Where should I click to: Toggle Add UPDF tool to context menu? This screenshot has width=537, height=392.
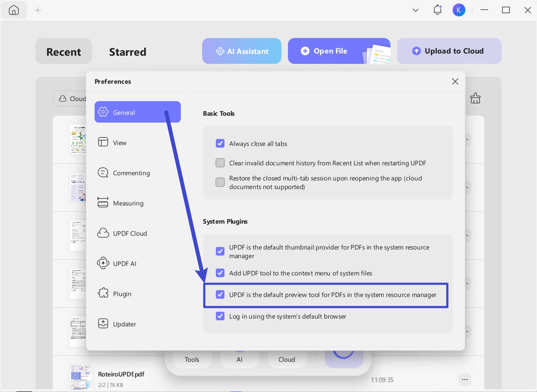tap(220, 273)
